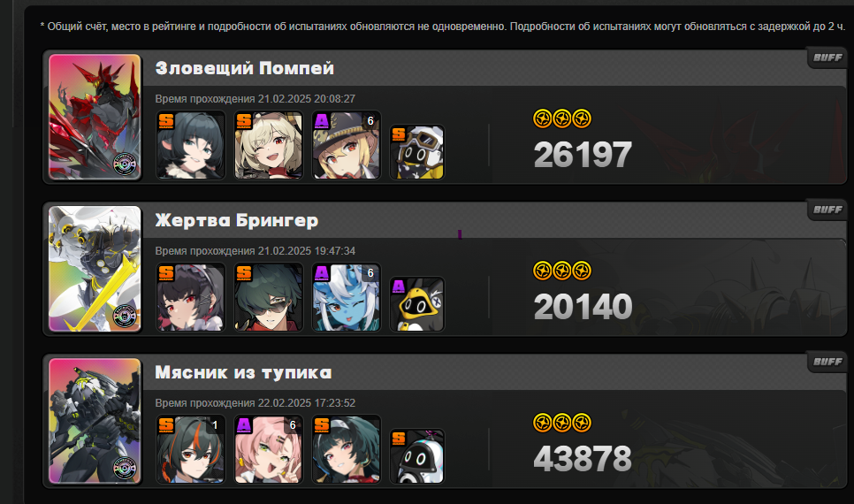
Task: Open BUFF tag on Зловещий Помпей row
Action: pyautogui.click(x=827, y=57)
